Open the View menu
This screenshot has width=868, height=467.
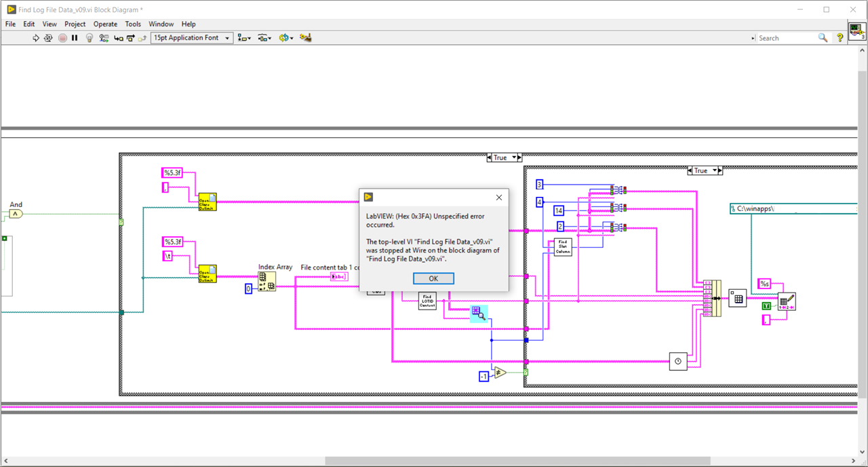[x=50, y=24]
